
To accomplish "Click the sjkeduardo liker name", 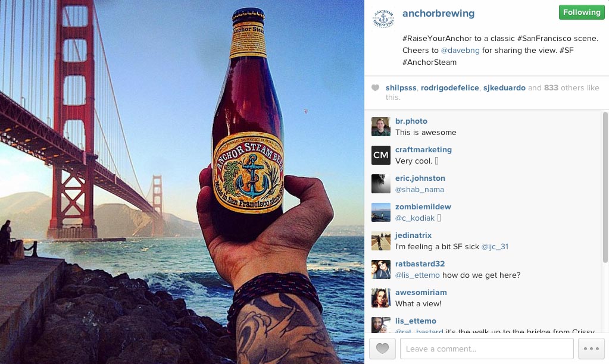I will 504,87.
